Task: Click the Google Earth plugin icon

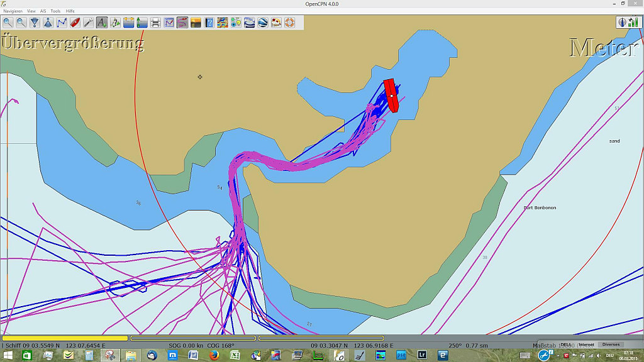Action: pyautogui.click(x=263, y=23)
